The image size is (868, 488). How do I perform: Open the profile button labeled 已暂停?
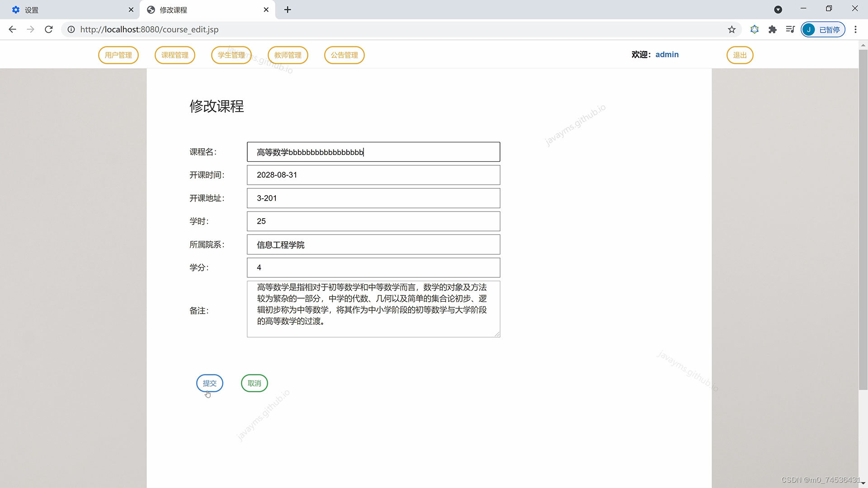coord(823,29)
